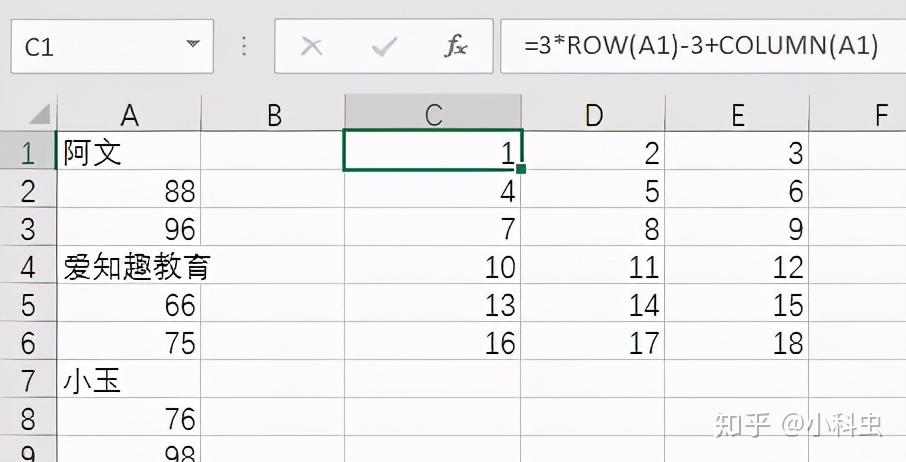Select cell D1 with value 2

pyautogui.click(x=593, y=151)
